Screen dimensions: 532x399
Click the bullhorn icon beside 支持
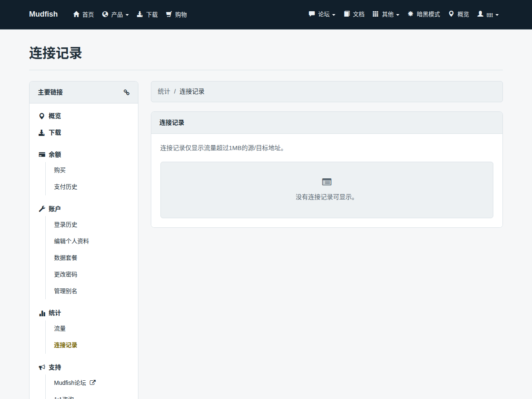click(42, 367)
